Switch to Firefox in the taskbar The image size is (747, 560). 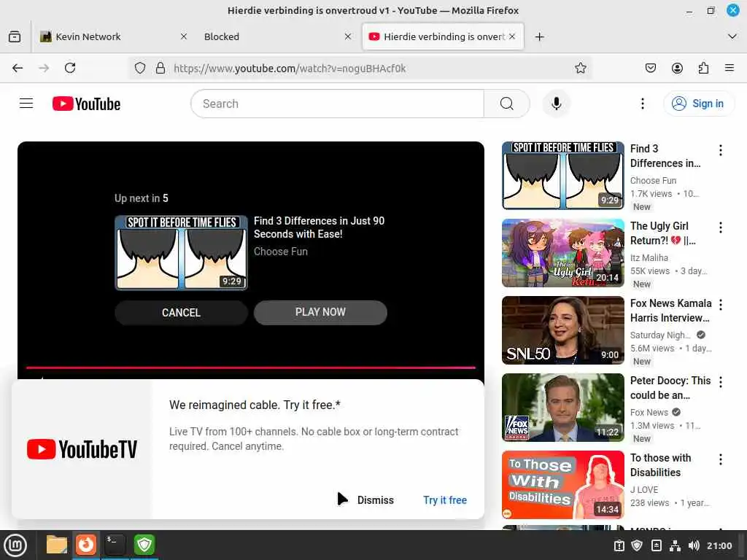point(86,545)
